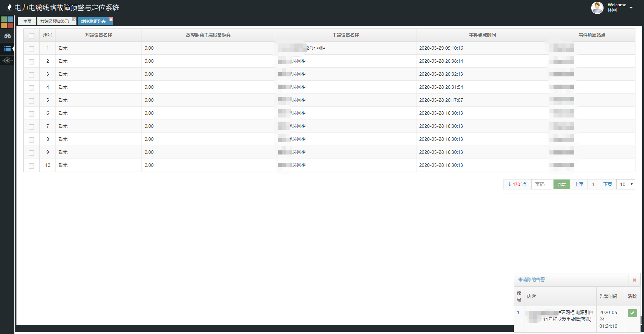Click the green checkmark to dismiss alarm
644x334 pixels.
(x=632, y=313)
